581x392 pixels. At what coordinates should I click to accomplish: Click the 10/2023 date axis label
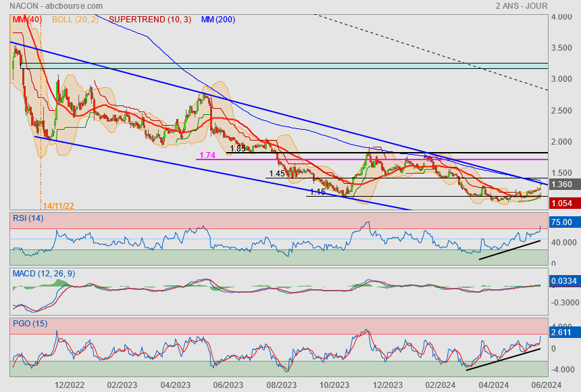[334, 385]
